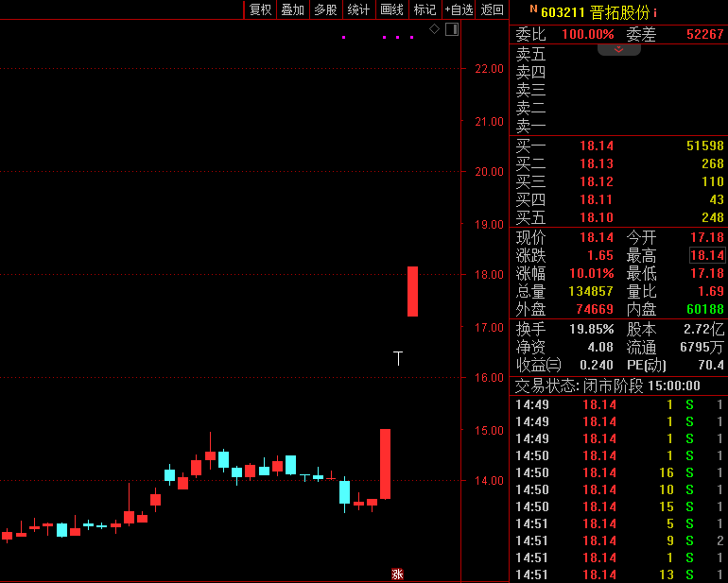Screen dimensions: 728x583
Task: Click the 委差 value 52267
Action: [704, 34]
